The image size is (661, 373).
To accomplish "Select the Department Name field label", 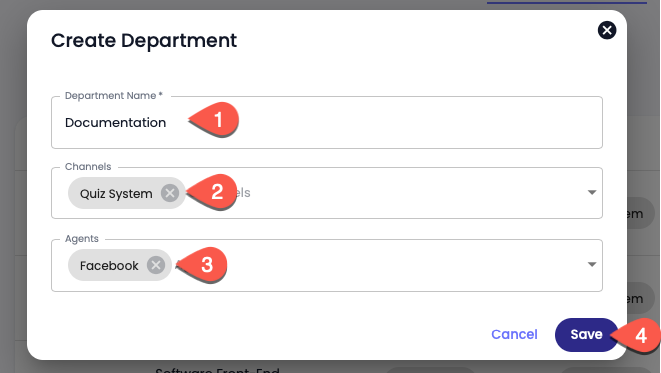I will click(x=113, y=96).
